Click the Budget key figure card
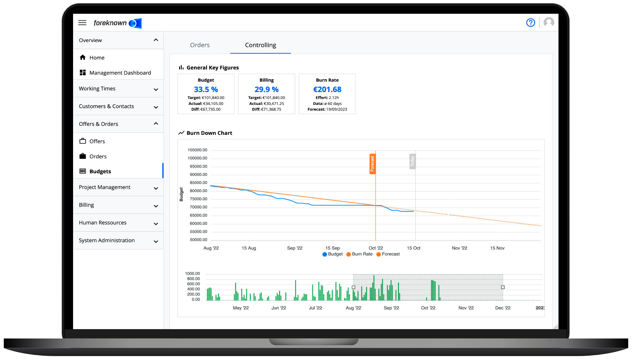Image resolution: width=632 pixels, height=364 pixels. [x=206, y=94]
